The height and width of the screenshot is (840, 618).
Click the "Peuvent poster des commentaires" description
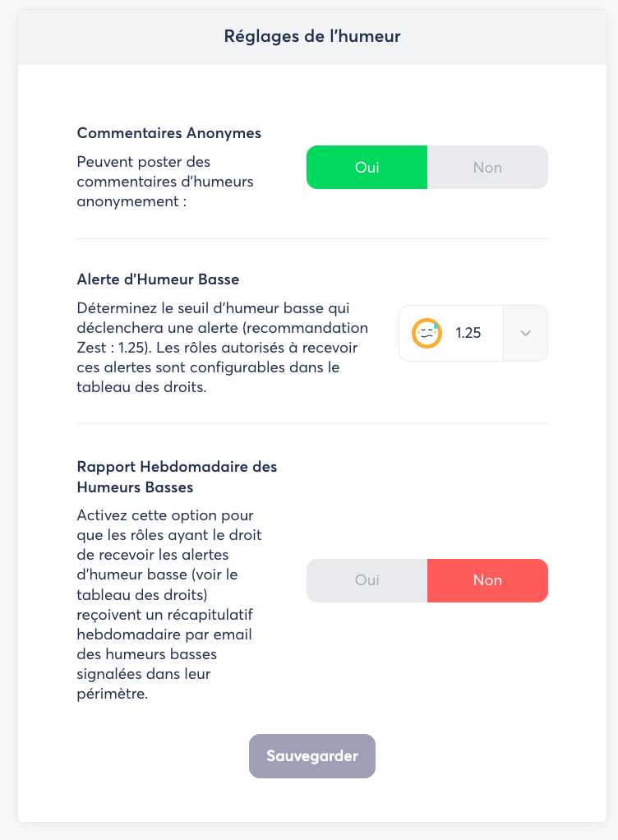point(165,181)
